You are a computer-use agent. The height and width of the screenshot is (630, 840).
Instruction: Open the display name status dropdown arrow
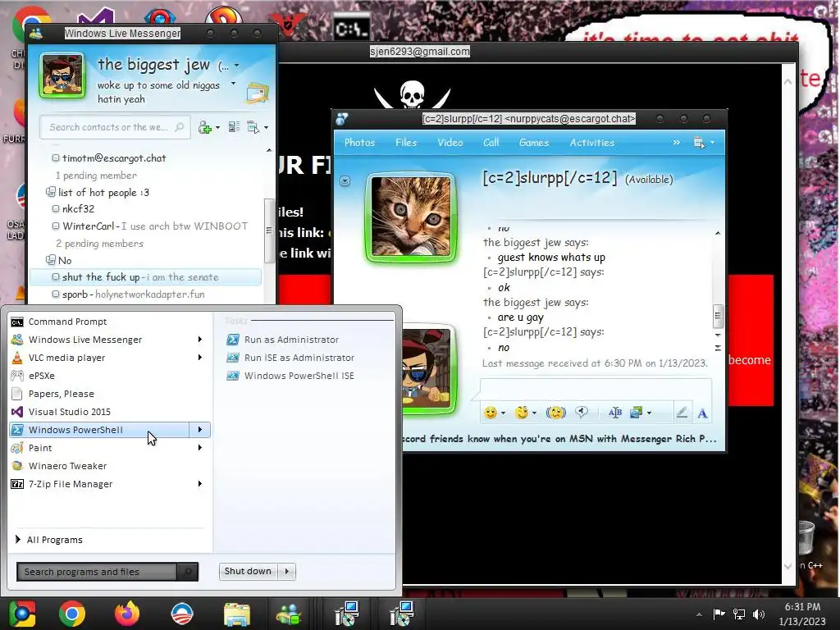(236, 66)
